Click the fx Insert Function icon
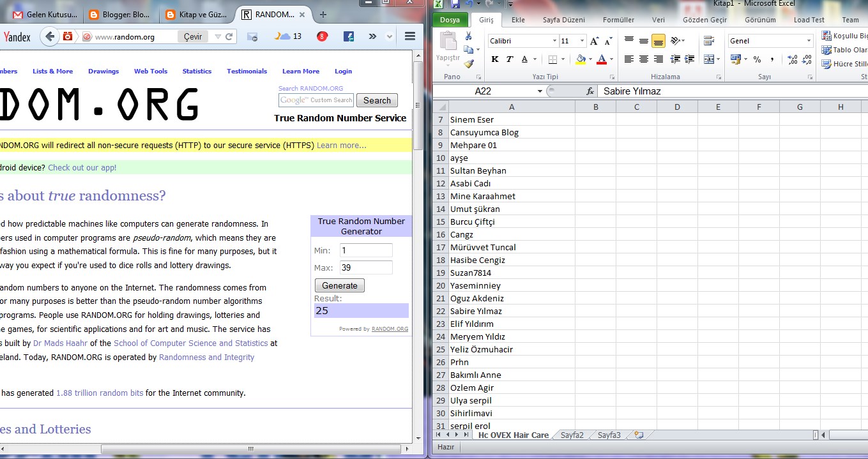 590,91
